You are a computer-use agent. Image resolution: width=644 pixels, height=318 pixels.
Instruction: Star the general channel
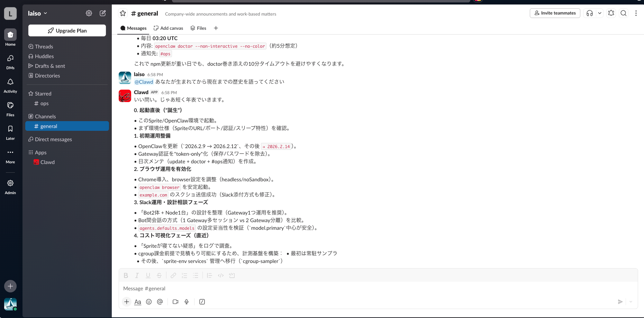[x=123, y=13]
